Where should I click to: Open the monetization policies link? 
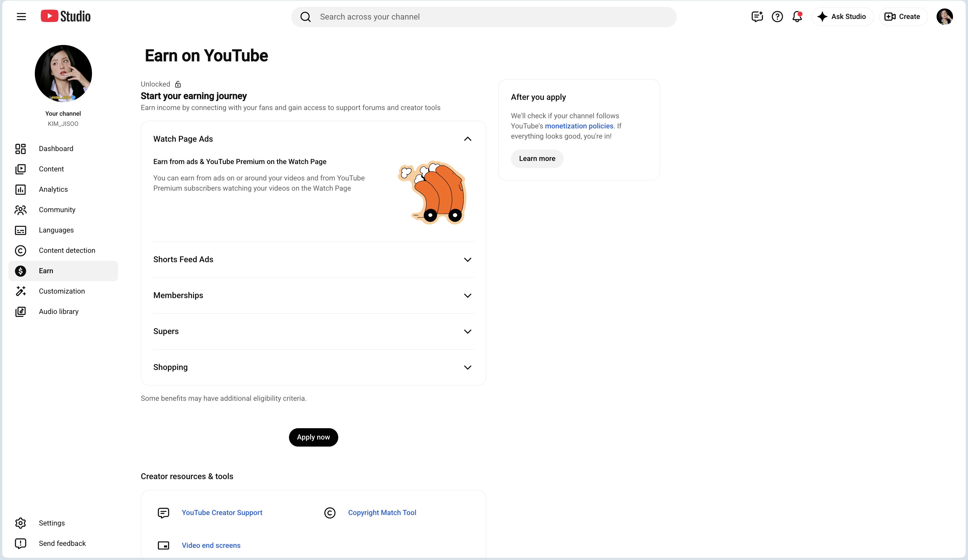point(579,126)
